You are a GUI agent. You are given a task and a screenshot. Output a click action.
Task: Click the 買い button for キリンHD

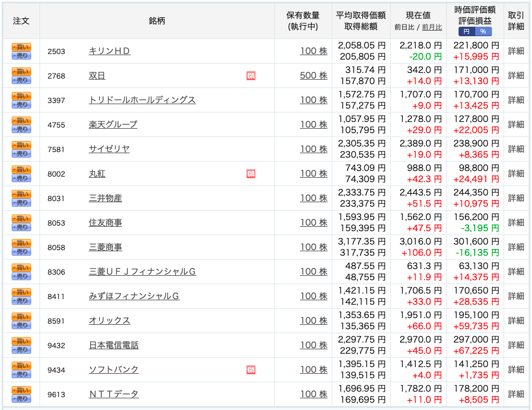[21, 47]
